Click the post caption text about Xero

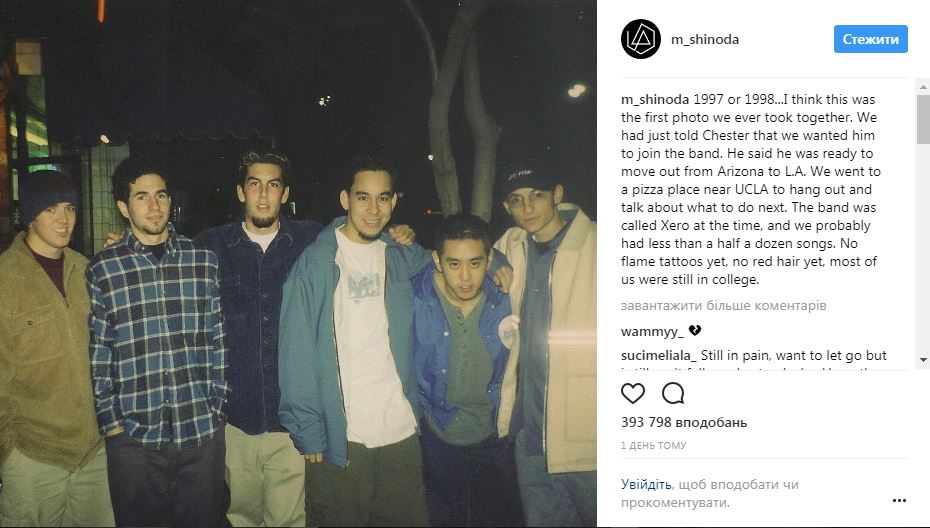[x=750, y=189]
